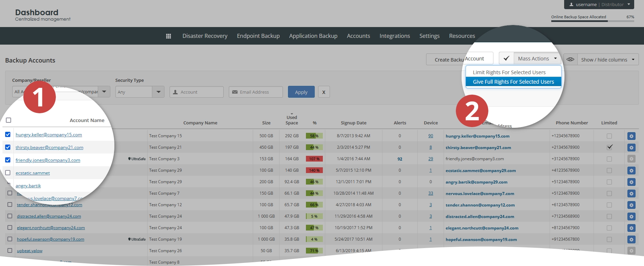Check the distracted.allen@company24.com checkbox

[10, 216]
